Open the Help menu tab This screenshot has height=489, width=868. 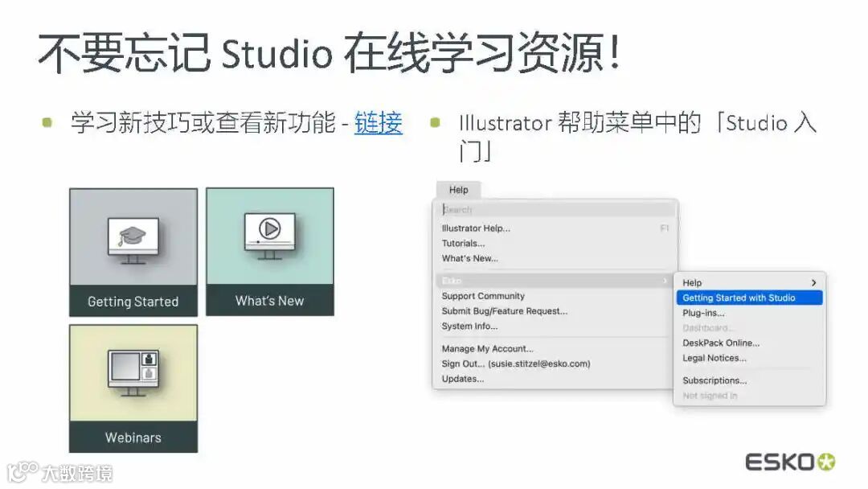pyautogui.click(x=458, y=190)
